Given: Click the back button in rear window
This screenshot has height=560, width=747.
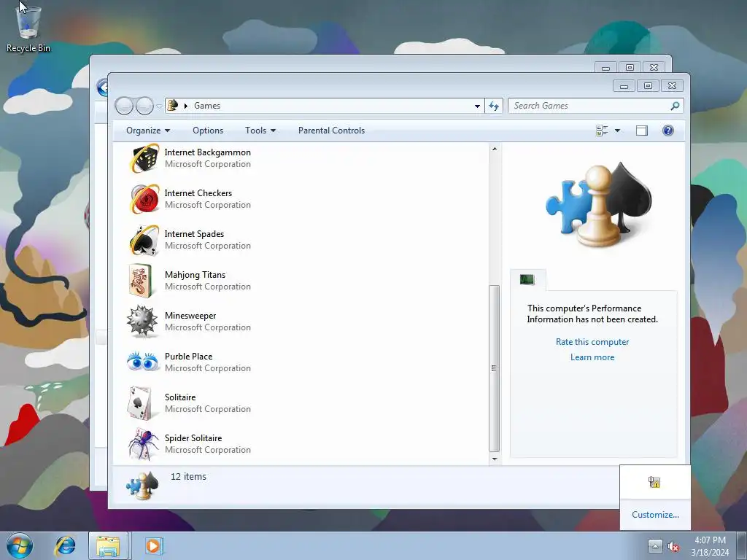Looking at the screenshot, I should 102,87.
